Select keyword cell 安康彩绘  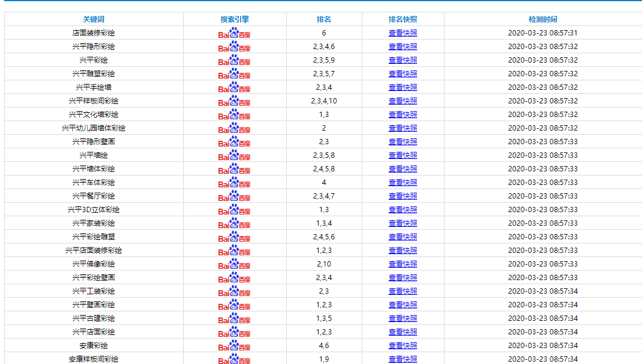pyautogui.click(x=94, y=346)
